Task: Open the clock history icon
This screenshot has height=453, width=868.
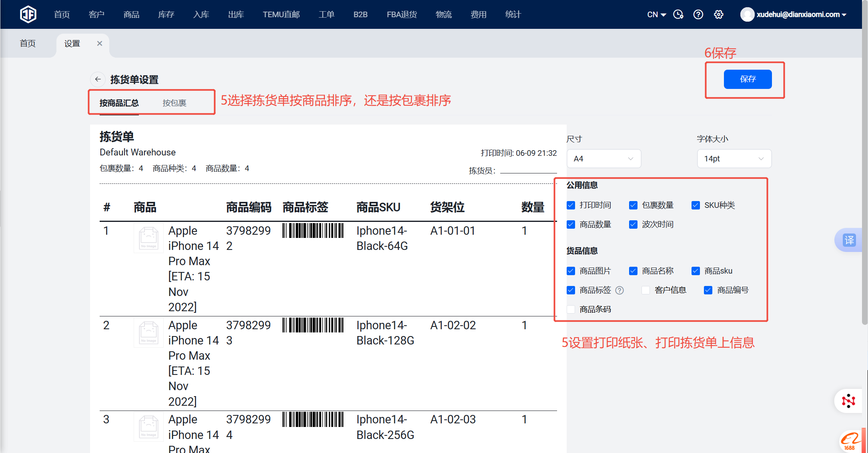Action: click(x=678, y=14)
